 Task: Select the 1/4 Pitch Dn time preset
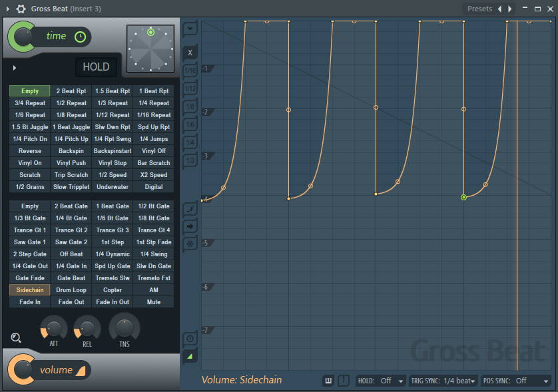click(30, 139)
